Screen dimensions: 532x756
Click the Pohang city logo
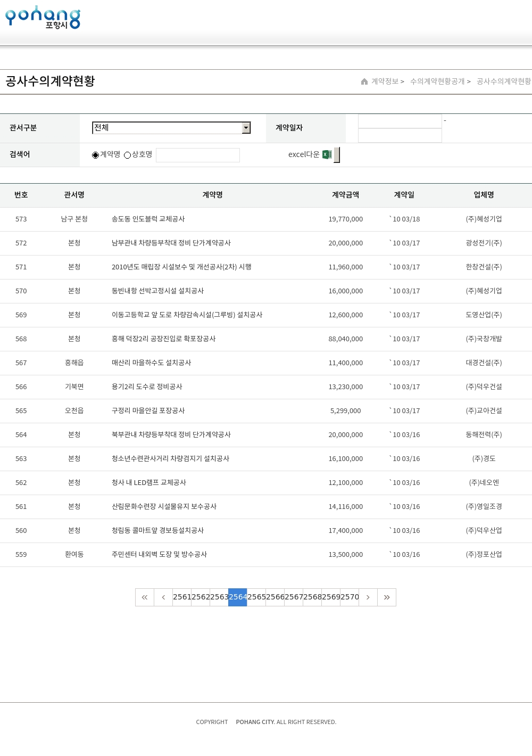pos(43,18)
